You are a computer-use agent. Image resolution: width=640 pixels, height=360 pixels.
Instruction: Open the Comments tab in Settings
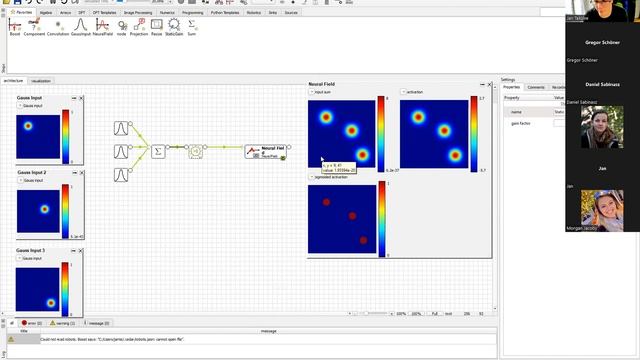[x=536, y=87]
